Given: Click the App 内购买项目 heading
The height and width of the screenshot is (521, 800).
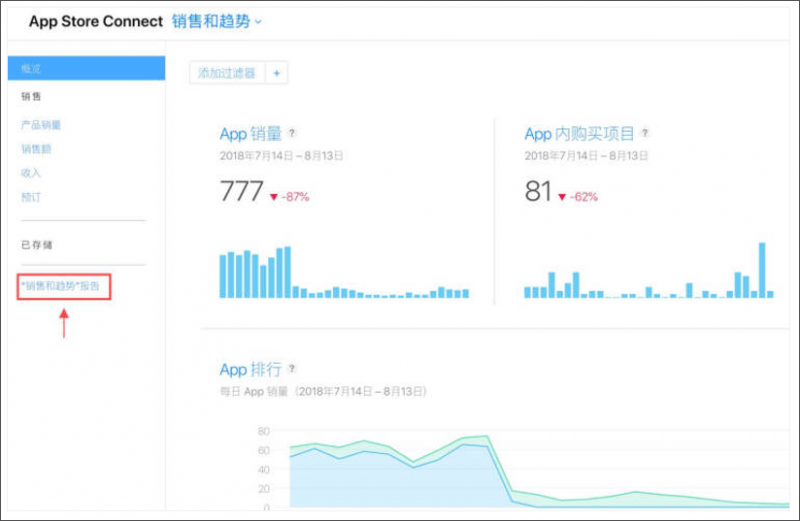Looking at the screenshot, I should [579, 134].
